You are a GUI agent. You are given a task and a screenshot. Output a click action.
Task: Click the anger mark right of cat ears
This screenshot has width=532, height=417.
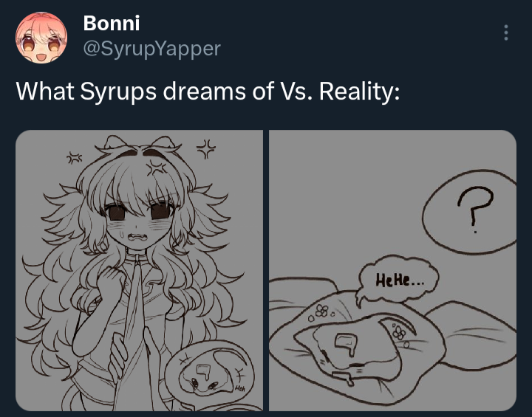(x=206, y=148)
